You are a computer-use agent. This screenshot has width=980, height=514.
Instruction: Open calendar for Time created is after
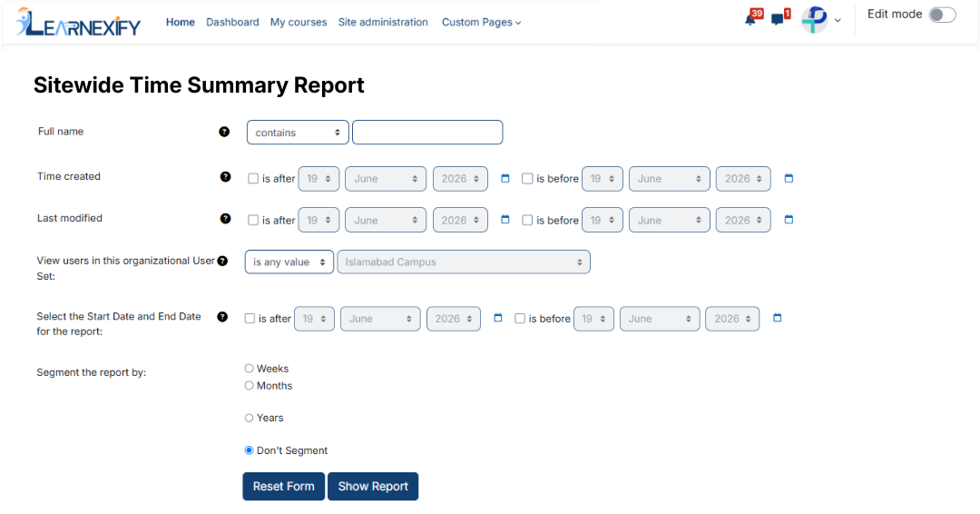tap(505, 178)
